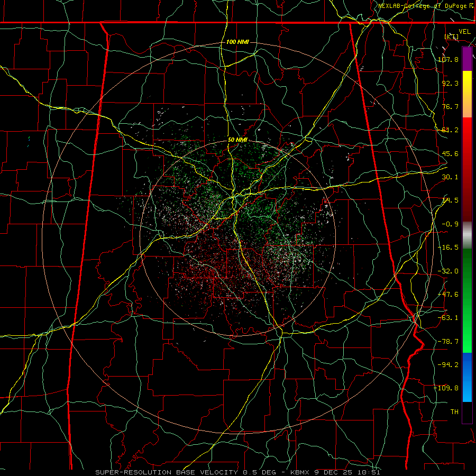Click the -78.7 velocity scale value
The width and height of the screenshot is (476, 476).
coord(448,342)
